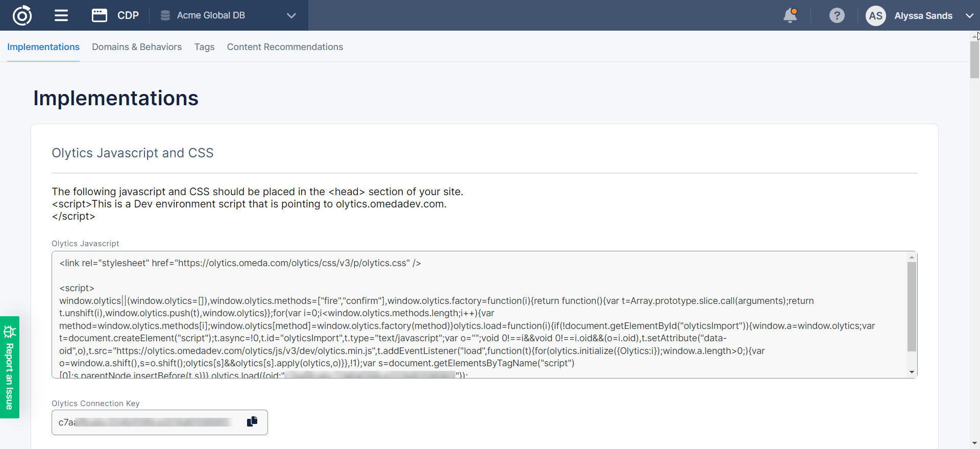The height and width of the screenshot is (449, 980).
Task: Expand the Acme Global DB dropdown
Action: click(291, 15)
